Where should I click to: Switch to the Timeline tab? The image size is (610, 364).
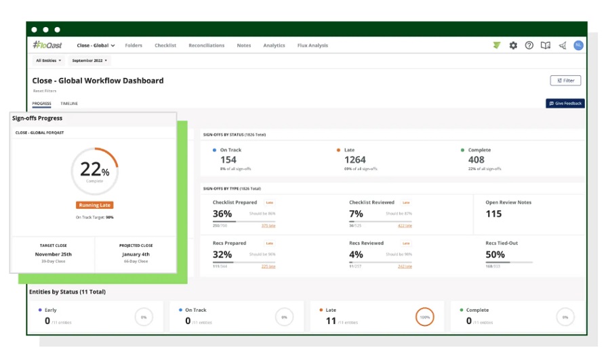tap(69, 104)
